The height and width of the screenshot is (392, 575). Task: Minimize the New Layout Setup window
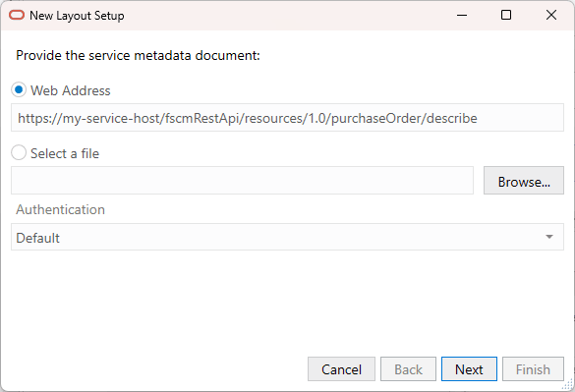[462, 15]
